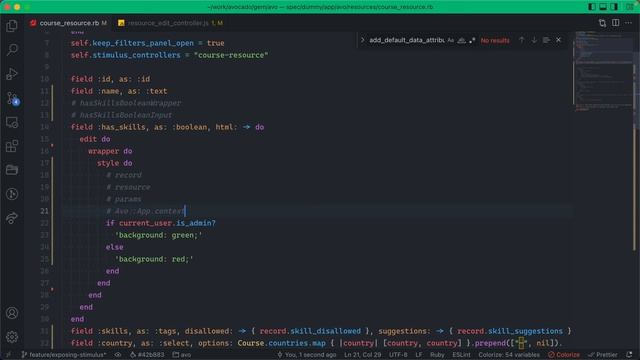Screen dimensions: 640x360
Task: Click the red Colorize status item
Action: 564,355
